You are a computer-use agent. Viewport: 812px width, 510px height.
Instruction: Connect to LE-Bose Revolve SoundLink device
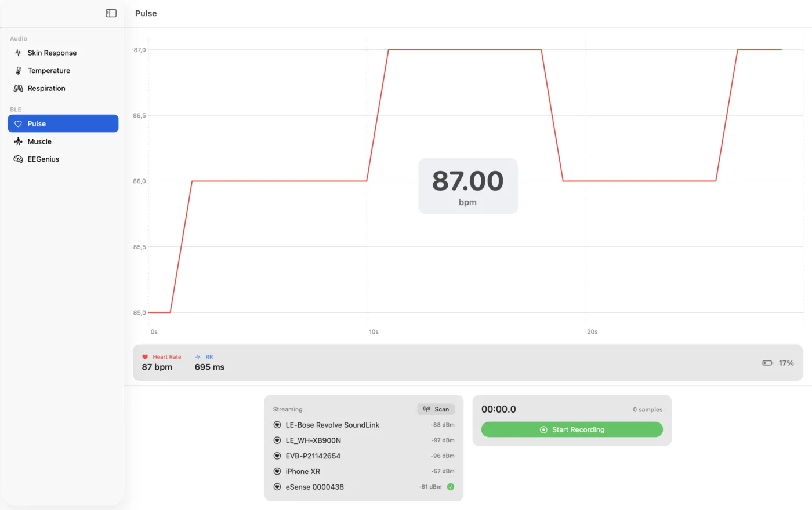[x=364, y=425]
